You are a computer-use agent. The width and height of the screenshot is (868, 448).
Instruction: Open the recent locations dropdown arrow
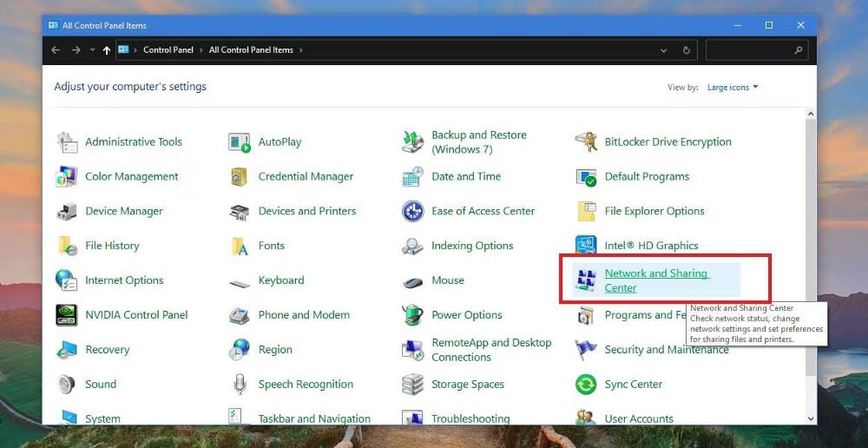click(x=92, y=49)
